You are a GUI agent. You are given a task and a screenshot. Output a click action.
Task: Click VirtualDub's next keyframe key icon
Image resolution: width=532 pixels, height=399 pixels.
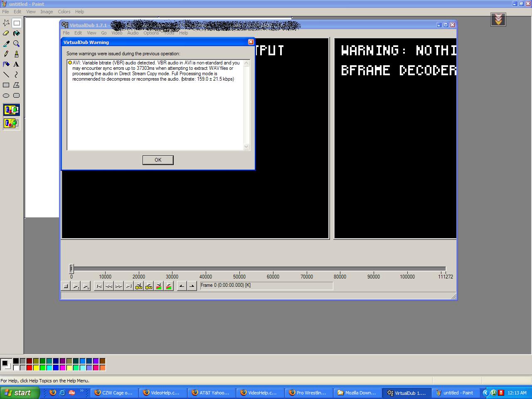pyautogui.click(x=149, y=286)
